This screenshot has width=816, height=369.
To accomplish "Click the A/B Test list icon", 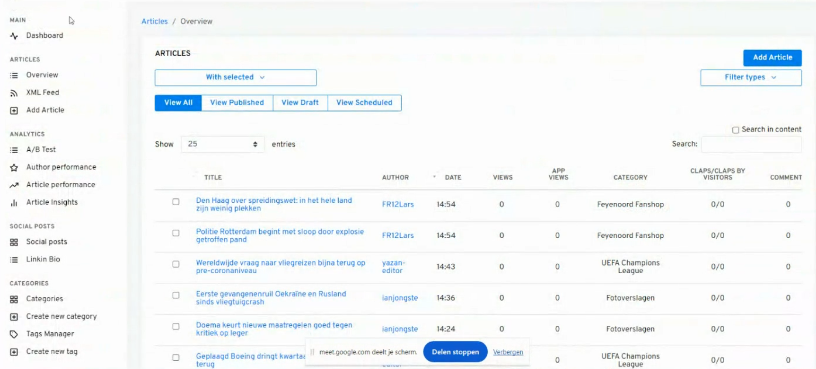I will 14,150.
